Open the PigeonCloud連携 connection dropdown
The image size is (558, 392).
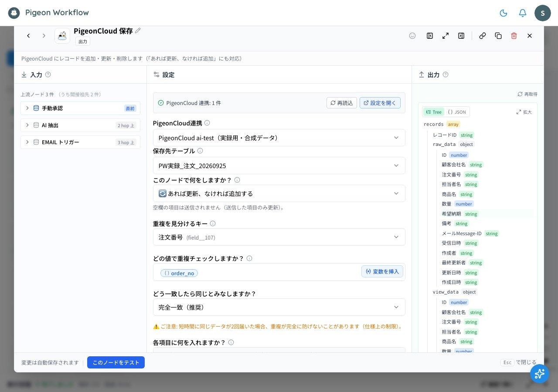pyautogui.click(x=279, y=138)
